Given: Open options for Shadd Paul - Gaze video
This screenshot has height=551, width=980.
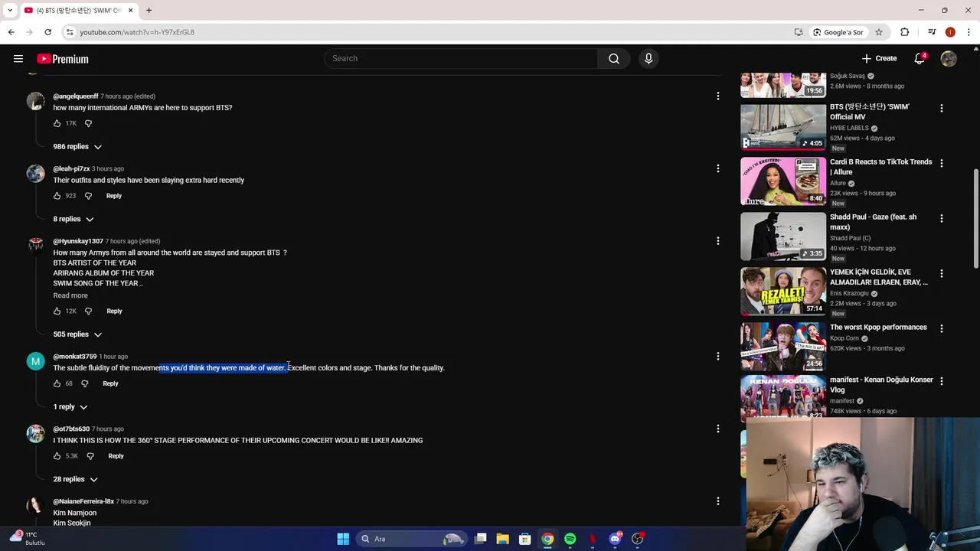Looking at the screenshot, I should coord(942,218).
